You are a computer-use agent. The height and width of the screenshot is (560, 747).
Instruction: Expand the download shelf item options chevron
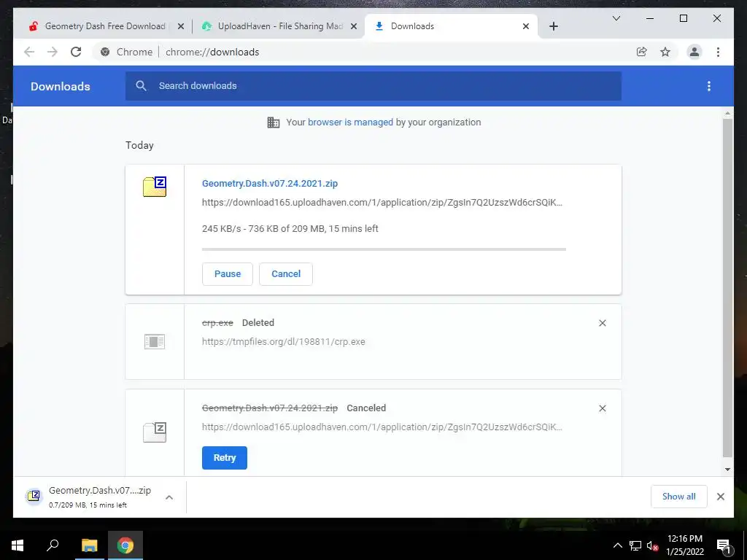point(169,497)
